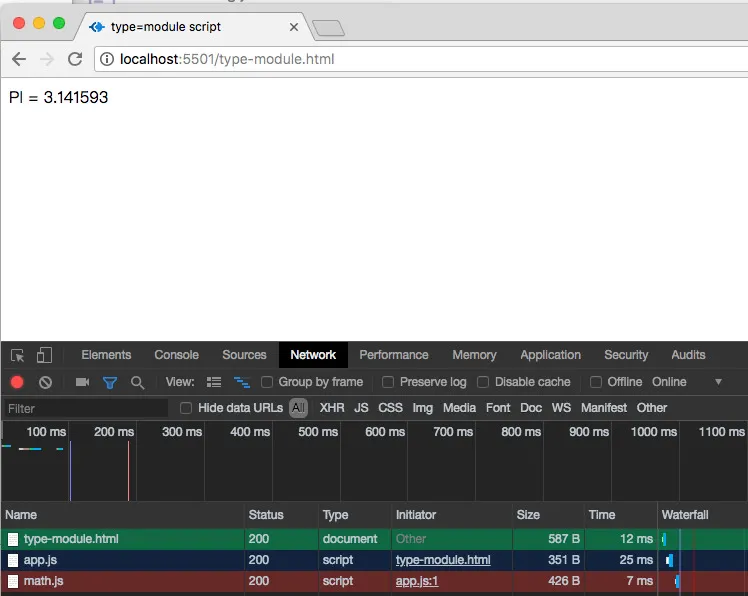Open the Console tab in DevTools
Screen dimensions: 748x596
click(176, 355)
